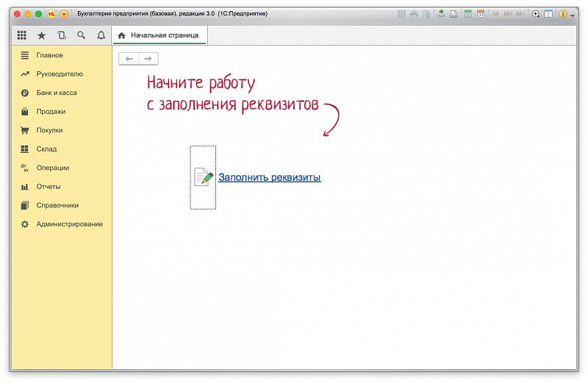The width and height of the screenshot is (588, 383).
Task: Click the search magnifier icon
Action: coord(82,35)
